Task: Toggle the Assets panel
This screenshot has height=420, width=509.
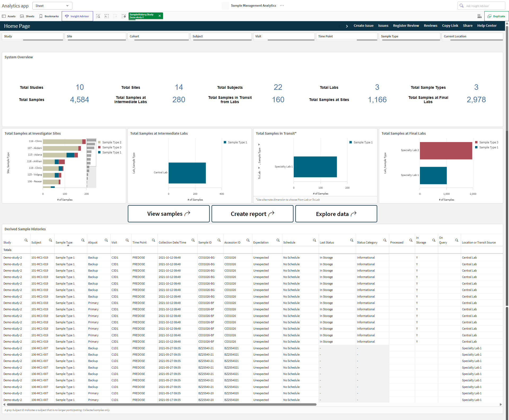Action: 9,16
